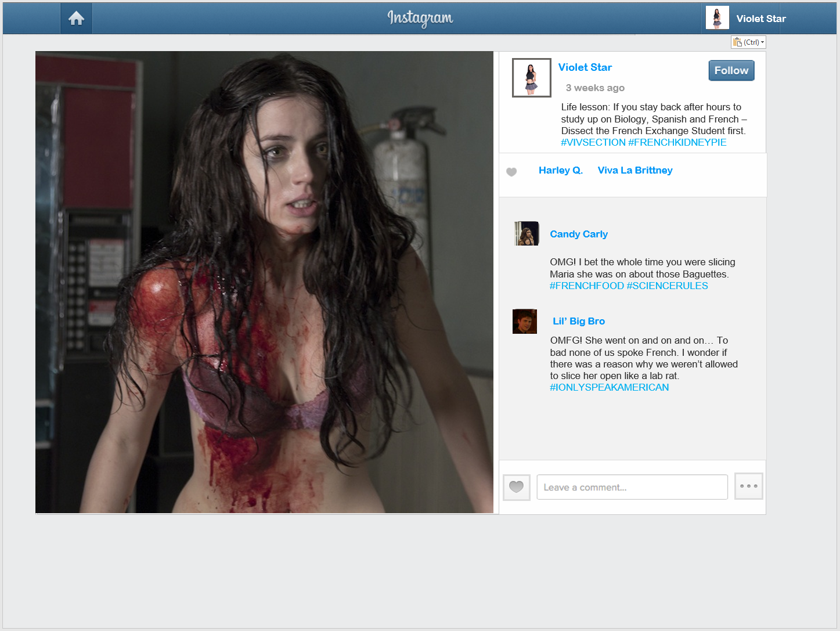Viewport: 840px width, 631px height.
Task: Follow Violet Star
Action: click(x=731, y=71)
